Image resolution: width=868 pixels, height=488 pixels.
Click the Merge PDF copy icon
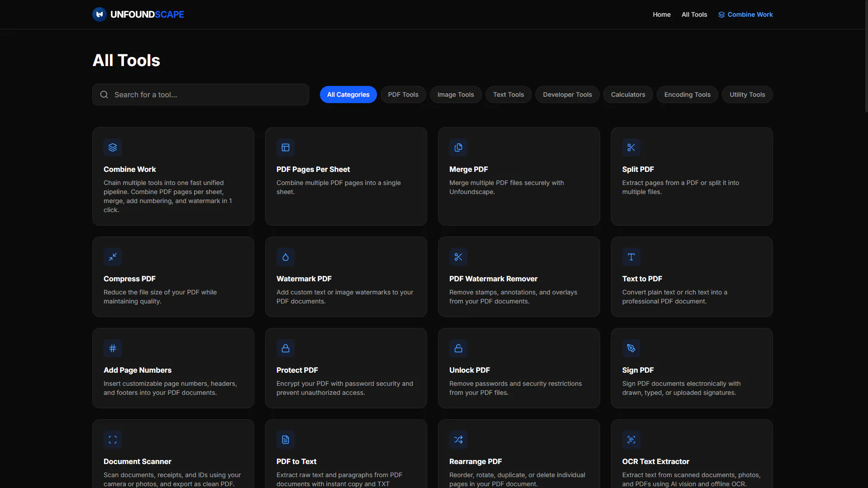(458, 147)
